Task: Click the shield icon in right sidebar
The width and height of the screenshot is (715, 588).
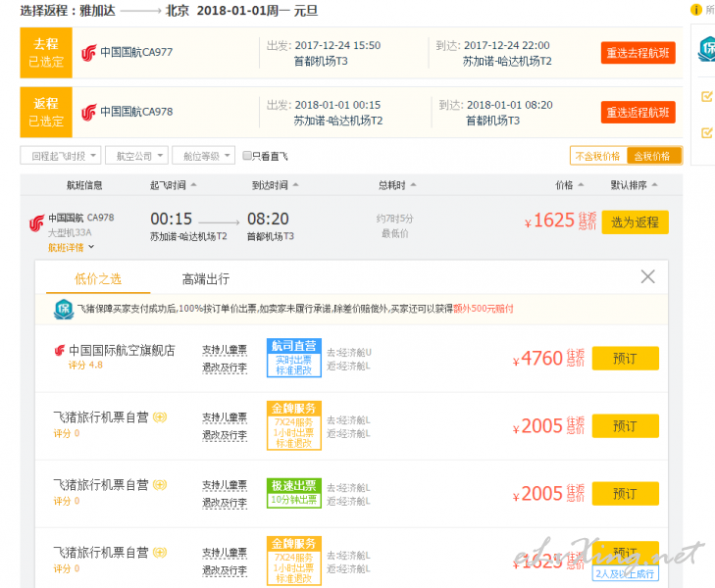Action: pyautogui.click(x=706, y=49)
